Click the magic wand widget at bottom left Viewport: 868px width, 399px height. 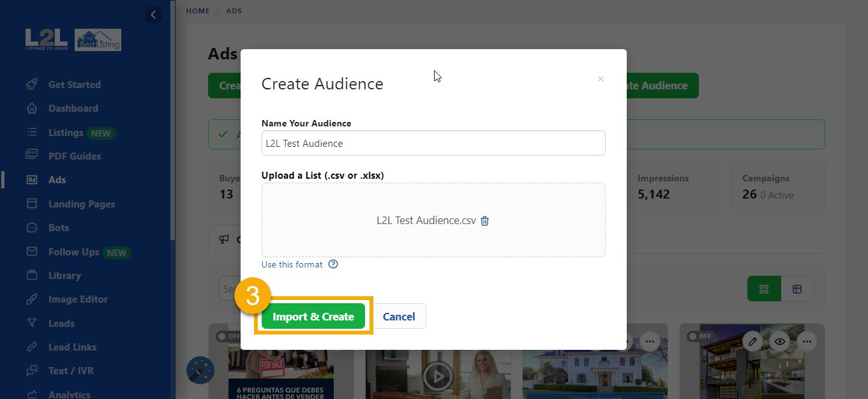tap(200, 370)
